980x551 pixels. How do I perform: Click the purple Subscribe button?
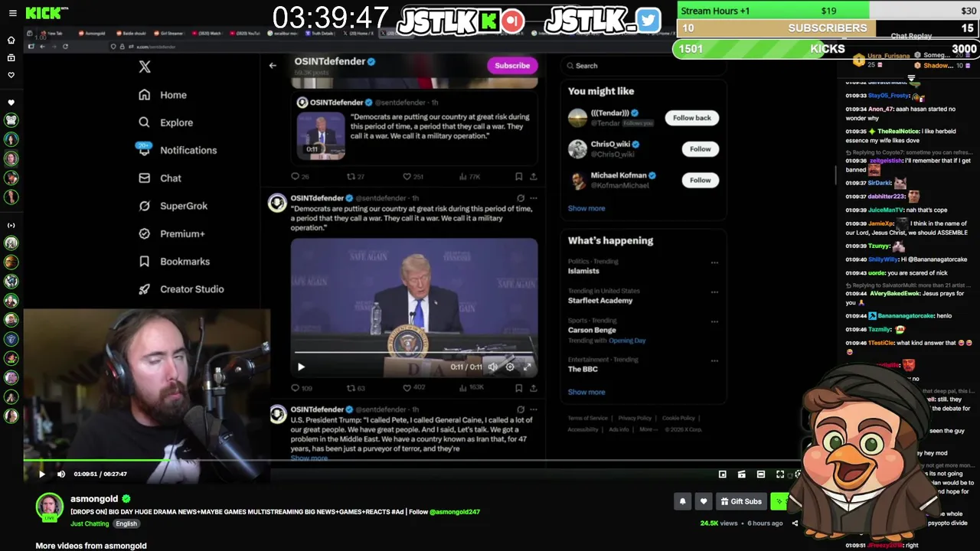pos(512,65)
